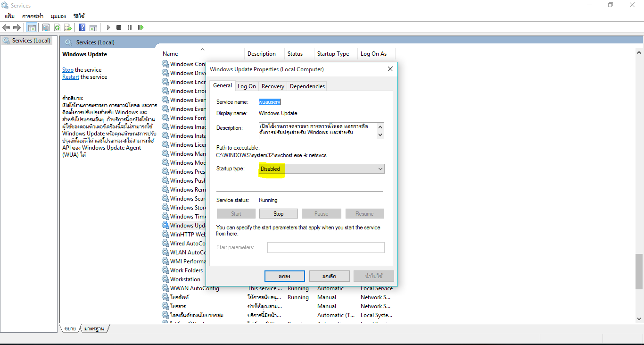This screenshot has height=345, width=644.
Task: Click the Stop button in Properties dialog
Action: click(278, 214)
